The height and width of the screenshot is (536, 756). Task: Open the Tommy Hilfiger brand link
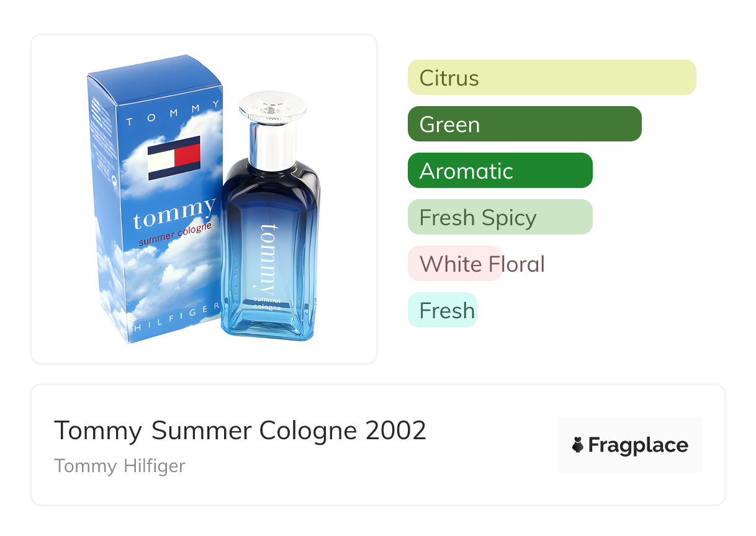click(x=120, y=466)
